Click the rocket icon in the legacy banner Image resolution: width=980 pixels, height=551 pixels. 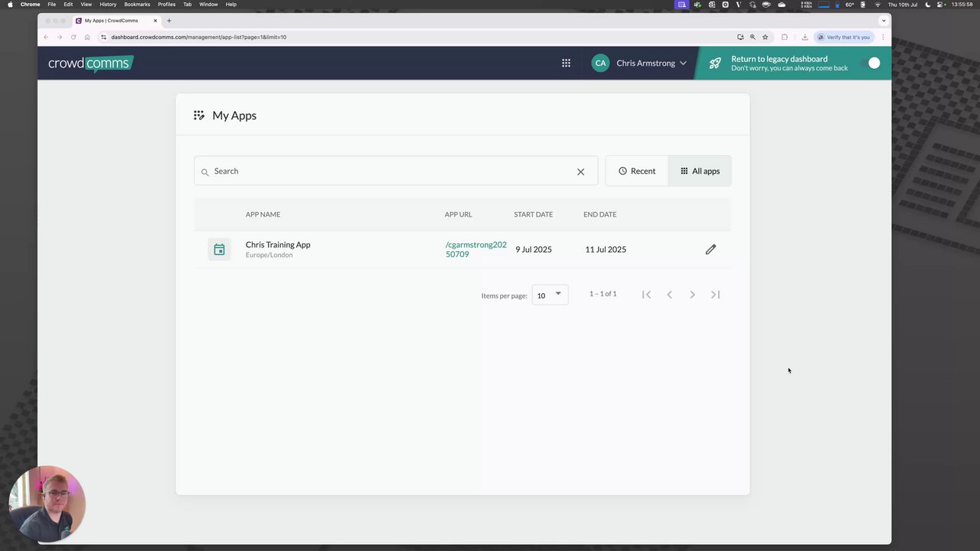(x=715, y=64)
